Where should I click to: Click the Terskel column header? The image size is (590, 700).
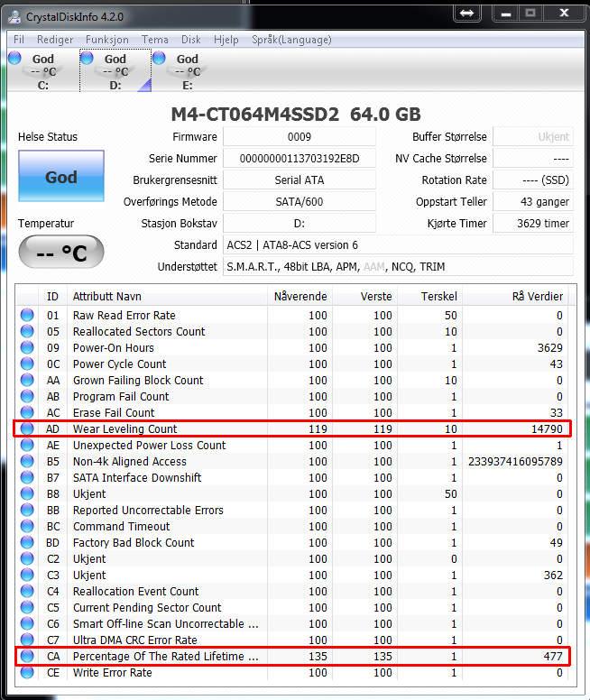[x=429, y=296]
